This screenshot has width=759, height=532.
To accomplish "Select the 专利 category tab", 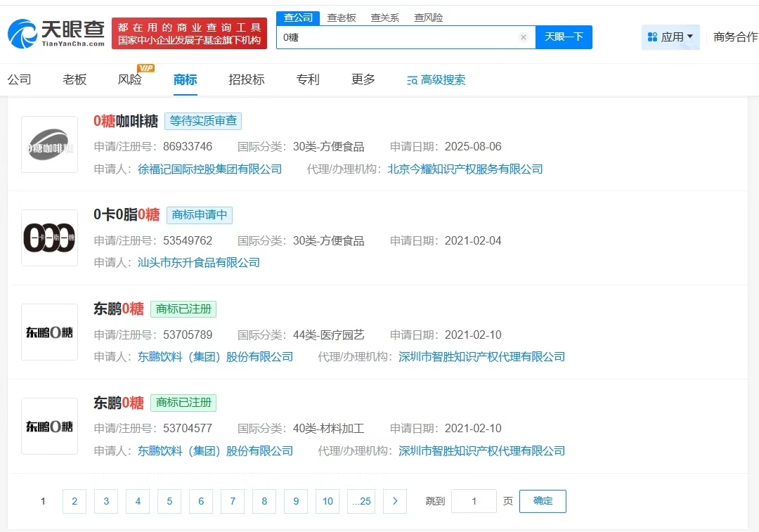I will [308, 80].
